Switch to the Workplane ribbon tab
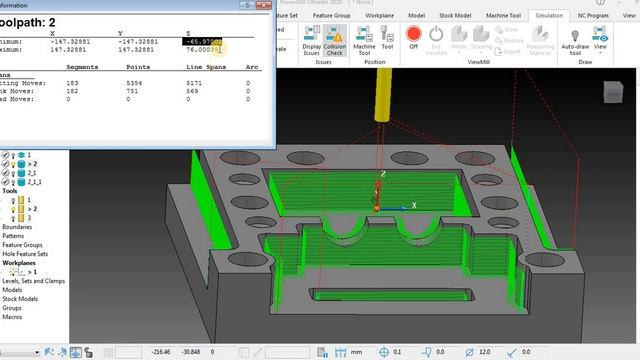 (x=380, y=16)
